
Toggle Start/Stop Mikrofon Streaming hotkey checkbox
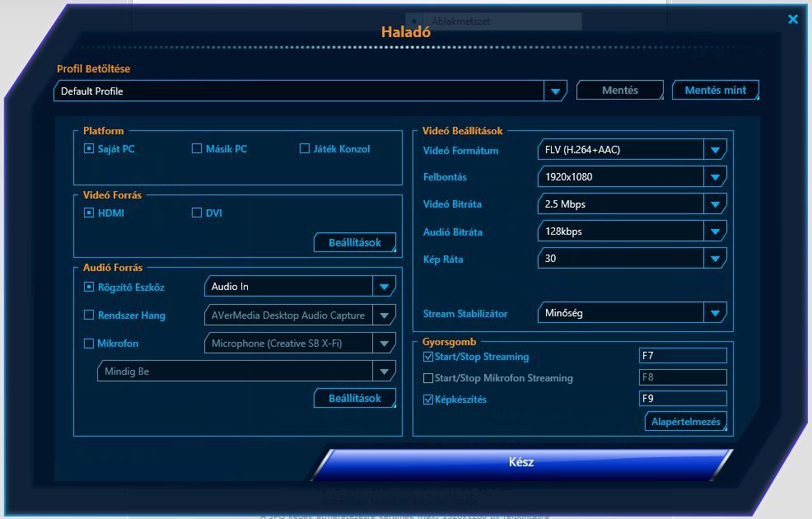428,378
